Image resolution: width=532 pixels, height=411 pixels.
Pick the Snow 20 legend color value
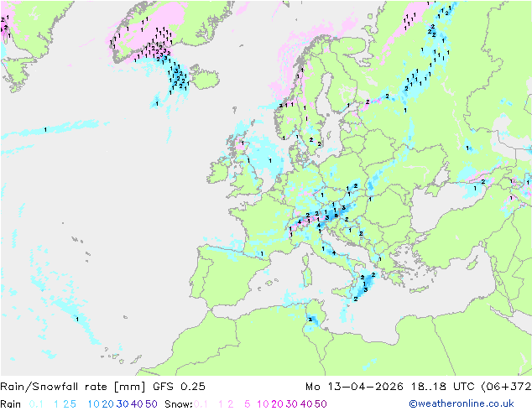pos(277,404)
